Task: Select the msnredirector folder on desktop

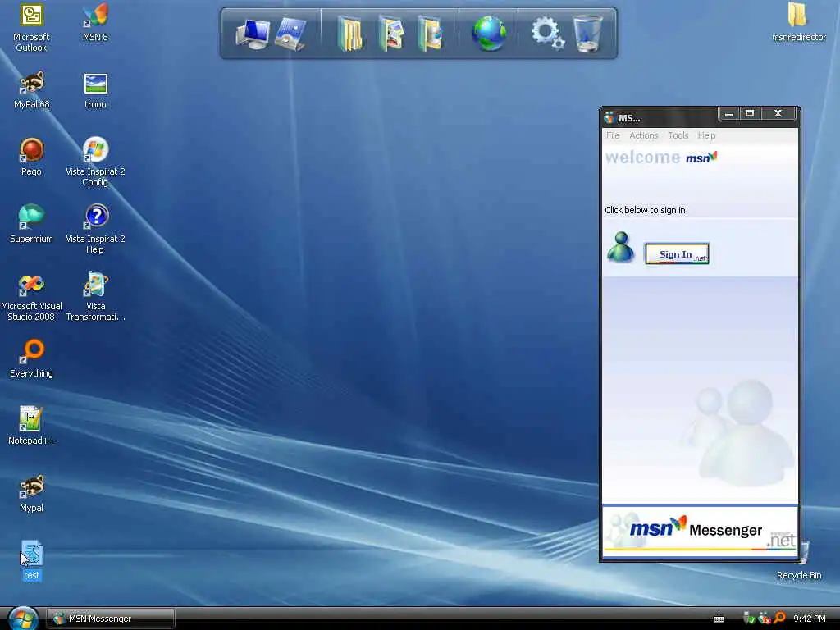Action: click(798, 22)
